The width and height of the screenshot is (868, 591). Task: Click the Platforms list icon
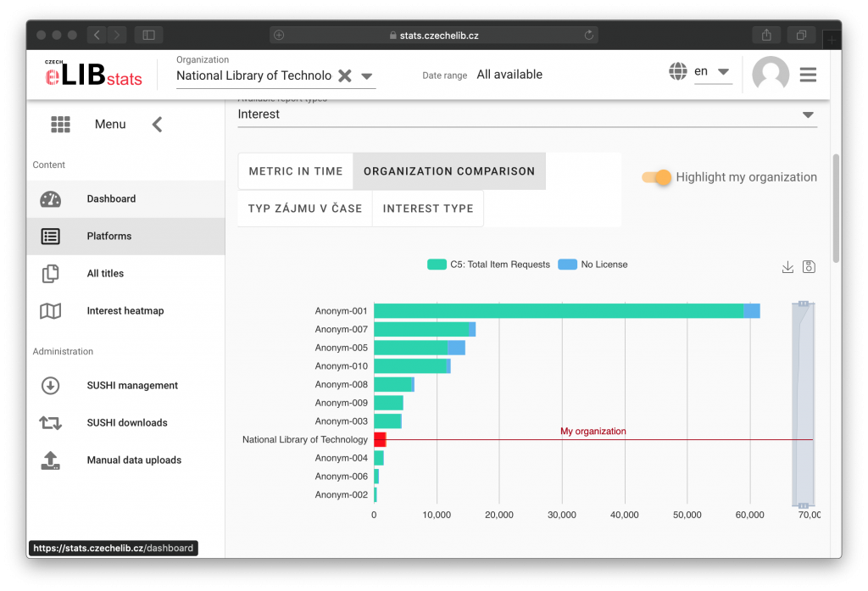tap(50, 237)
